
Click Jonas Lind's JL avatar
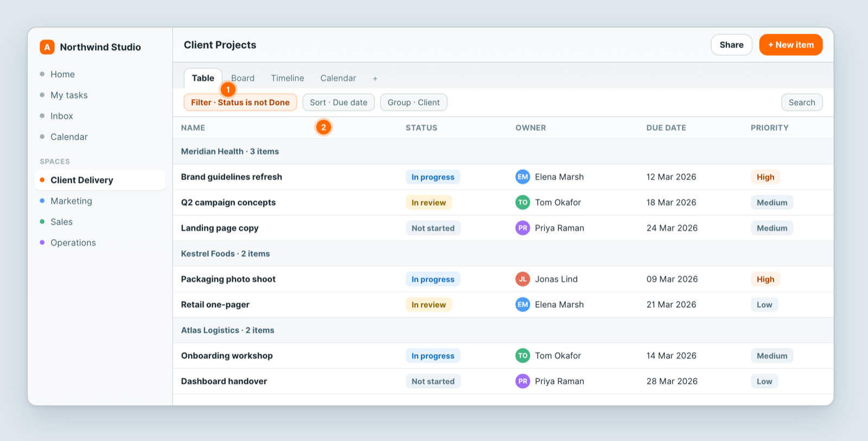(x=522, y=279)
